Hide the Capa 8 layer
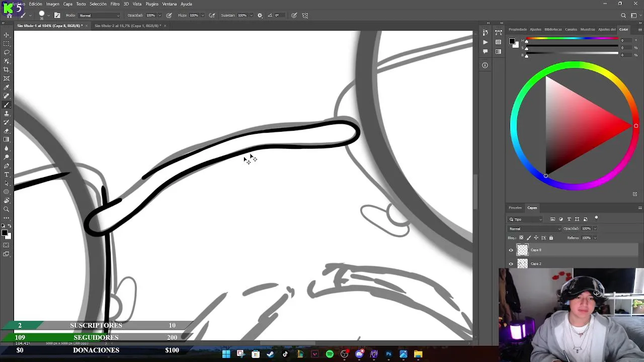644x362 pixels. click(511, 250)
